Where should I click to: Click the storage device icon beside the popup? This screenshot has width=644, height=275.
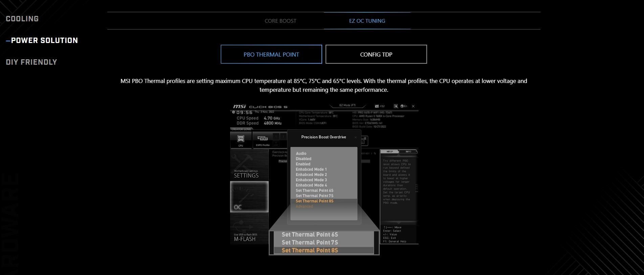(x=364, y=141)
